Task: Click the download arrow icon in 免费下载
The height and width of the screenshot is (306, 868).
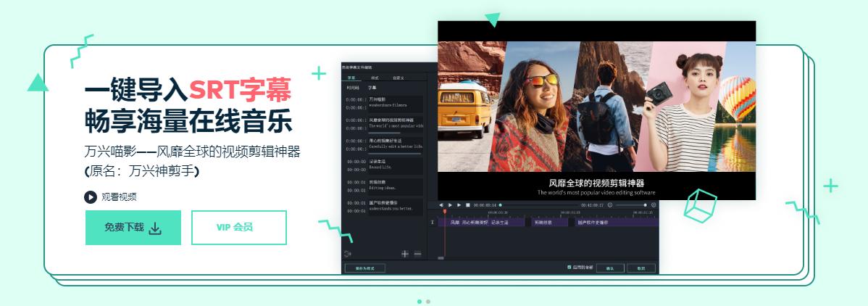Action: (156, 228)
